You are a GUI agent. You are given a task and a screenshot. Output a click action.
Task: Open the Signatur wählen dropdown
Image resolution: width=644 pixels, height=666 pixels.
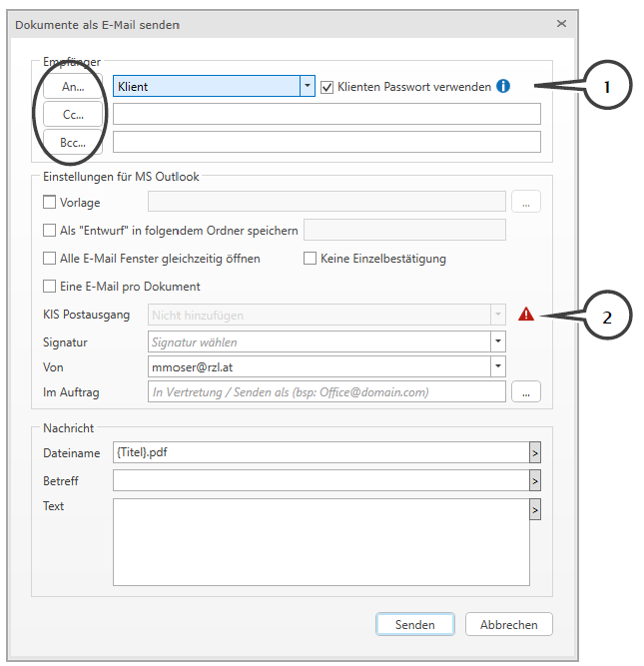(497, 341)
